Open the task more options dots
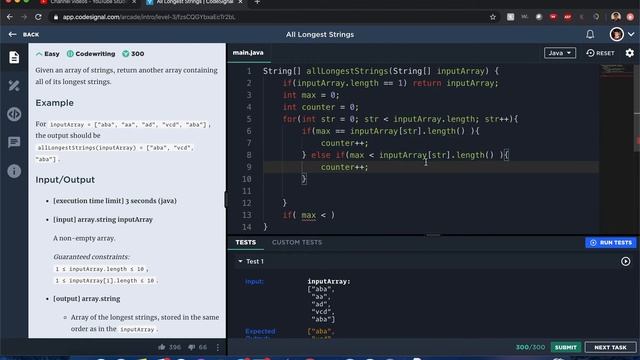640x360 pixels. pyautogui.click(x=218, y=347)
